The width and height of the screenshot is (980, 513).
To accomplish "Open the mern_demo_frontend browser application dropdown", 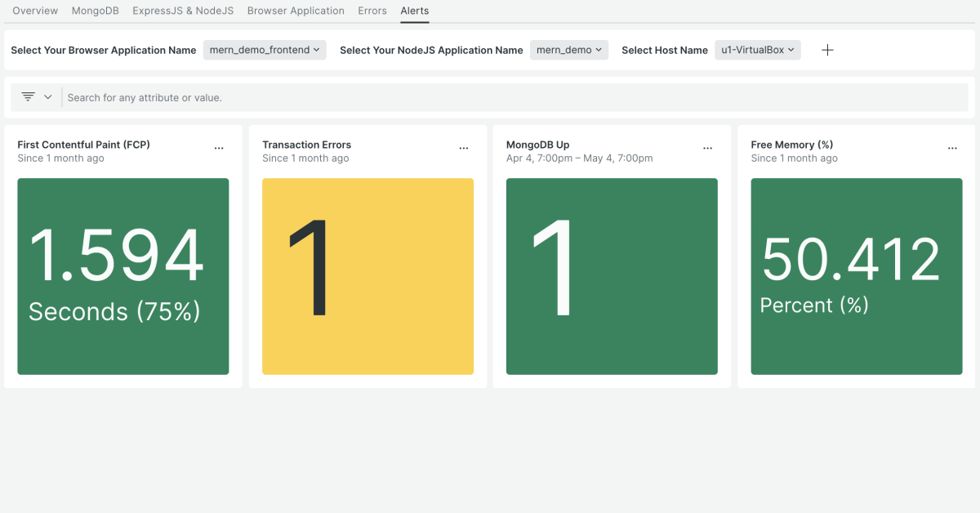I will (265, 50).
